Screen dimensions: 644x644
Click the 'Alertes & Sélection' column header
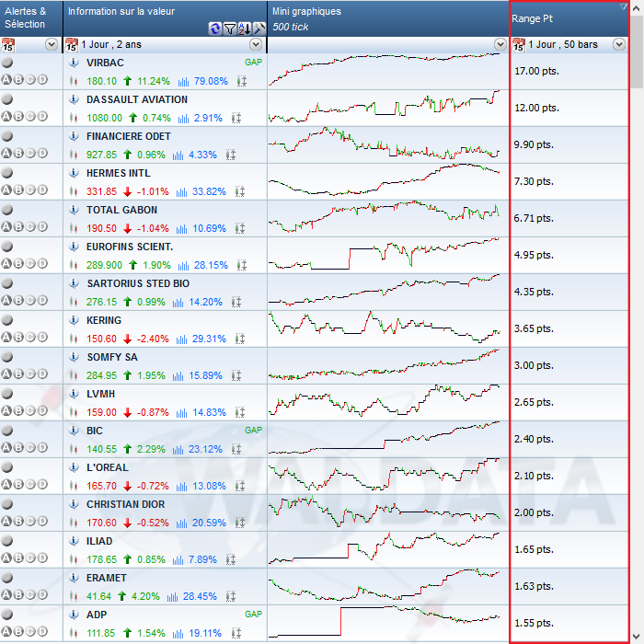31,18
